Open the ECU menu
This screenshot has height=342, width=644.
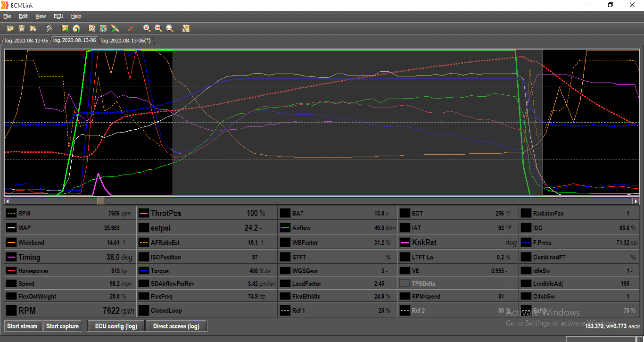pos(58,16)
